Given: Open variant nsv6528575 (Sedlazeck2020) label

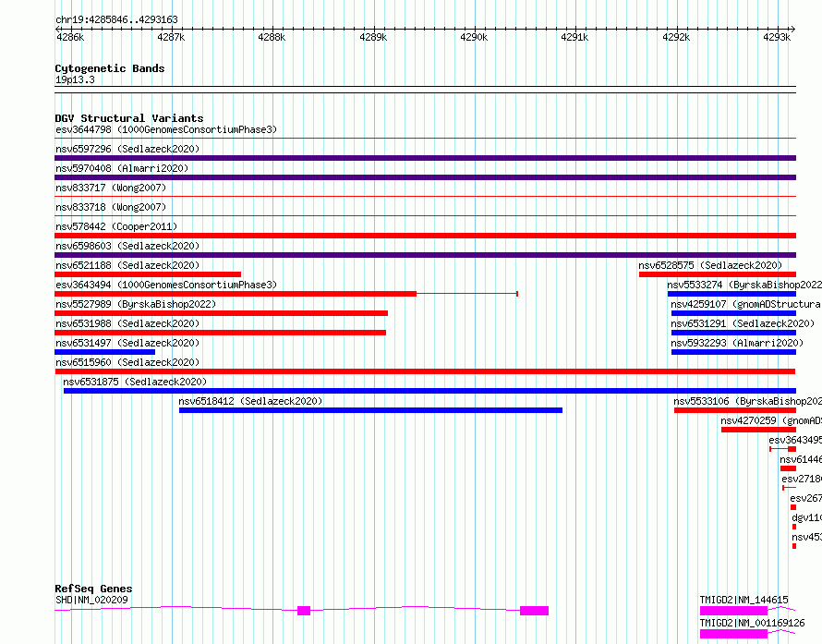Looking at the screenshot, I should (710, 265).
